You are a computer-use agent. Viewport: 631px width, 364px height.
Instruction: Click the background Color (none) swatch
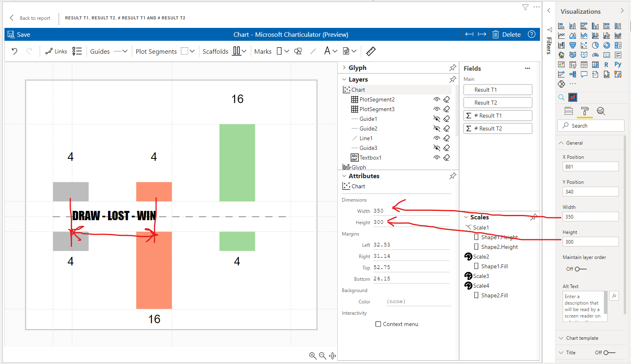(418, 301)
